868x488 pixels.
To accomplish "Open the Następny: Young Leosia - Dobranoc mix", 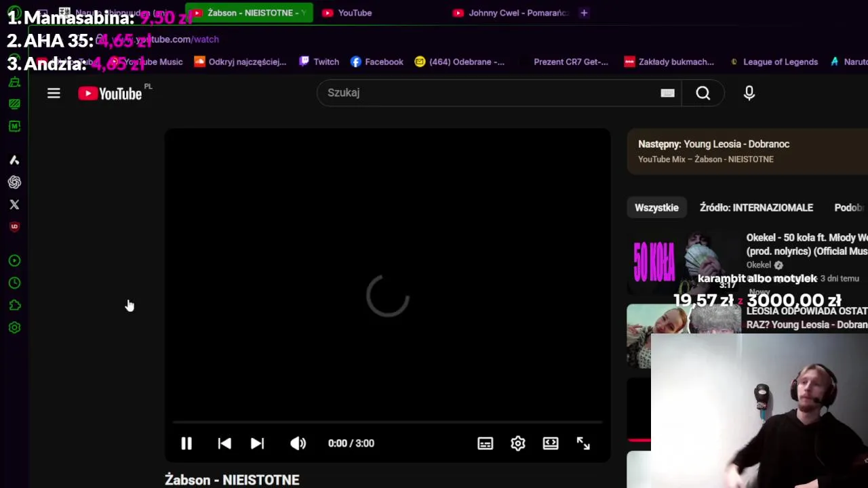I will [x=747, y=151].
